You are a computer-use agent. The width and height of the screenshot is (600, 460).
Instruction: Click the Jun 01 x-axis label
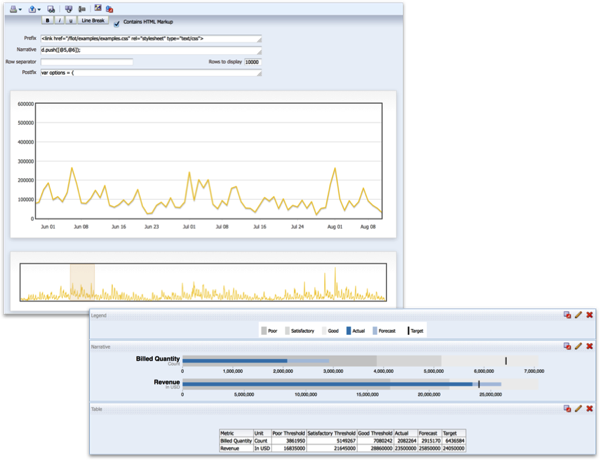pyautogui.click(x=48, y=227)
